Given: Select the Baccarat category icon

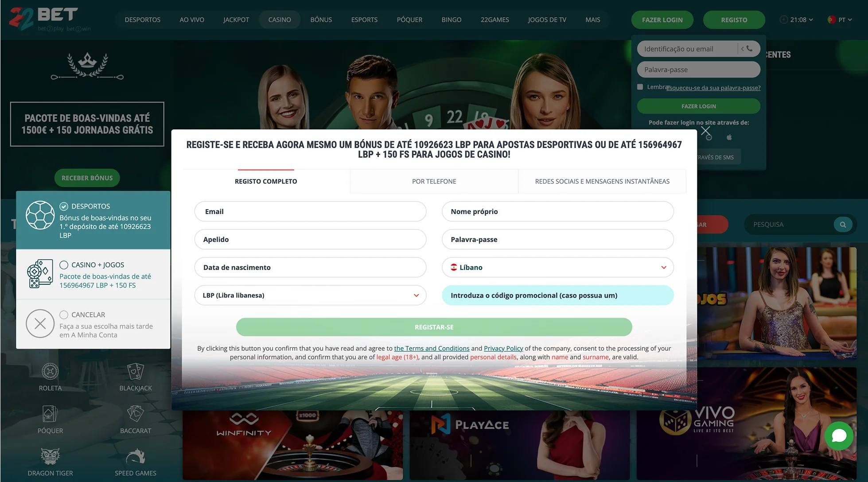Looking at the screenshot, I should (135, 414).
